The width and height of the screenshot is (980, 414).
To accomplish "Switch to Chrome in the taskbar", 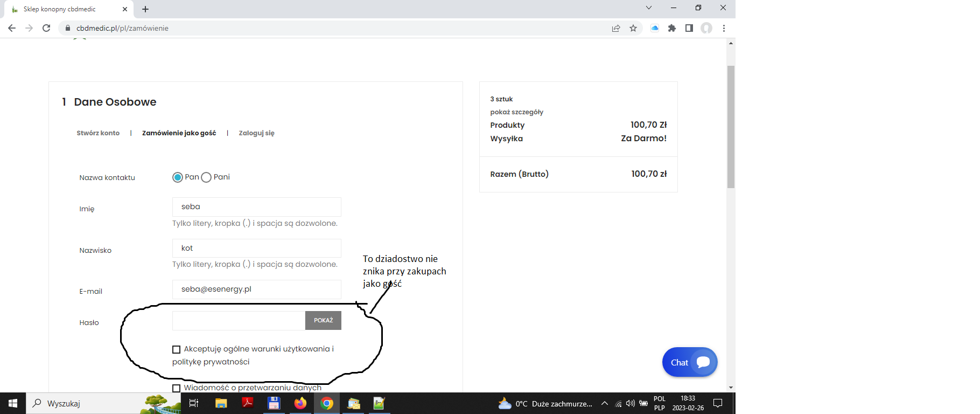I will pos(327,403).
